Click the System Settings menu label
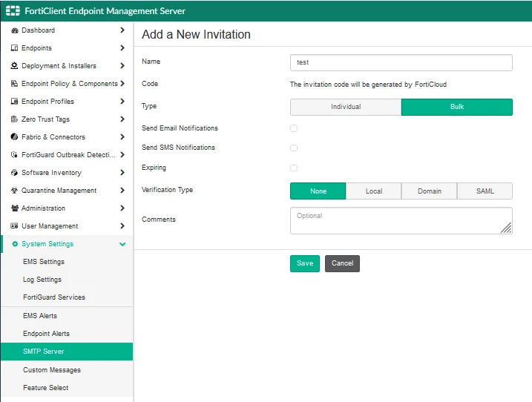 click(x=47, y=244)
